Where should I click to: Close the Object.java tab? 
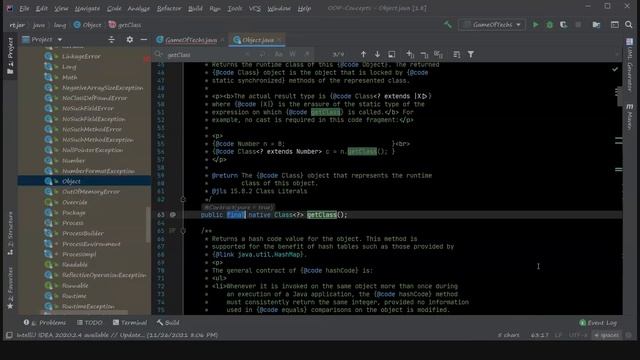[x=280, y=40]
